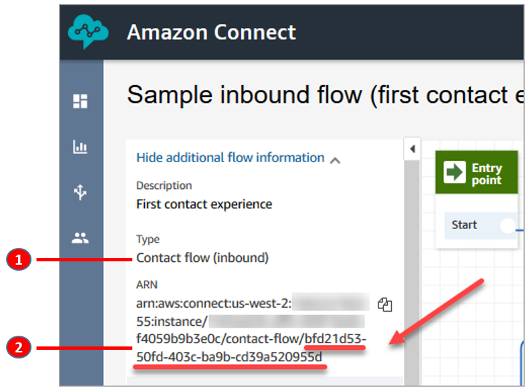
Task: Click the chevron beside Hide additional flow information
Action: tap(336, 159)
